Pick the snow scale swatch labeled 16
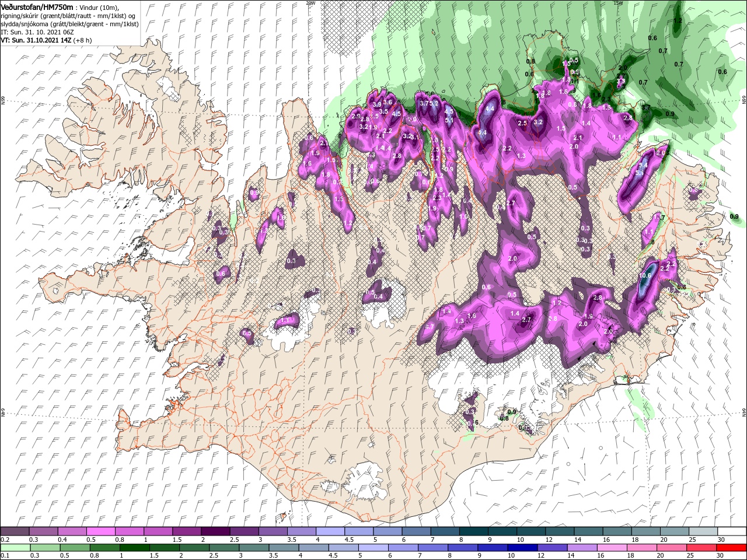The image size is (747, 560). point(617,531)
